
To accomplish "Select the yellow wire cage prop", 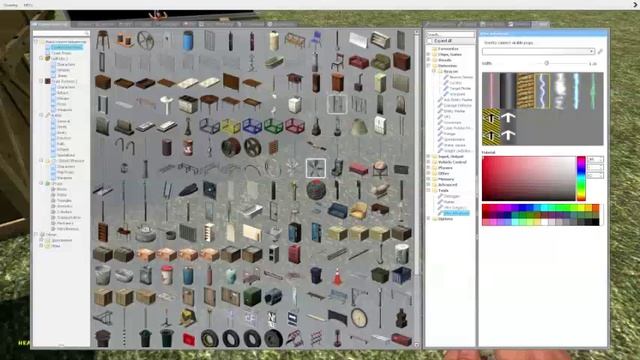I will pos(231,126).
